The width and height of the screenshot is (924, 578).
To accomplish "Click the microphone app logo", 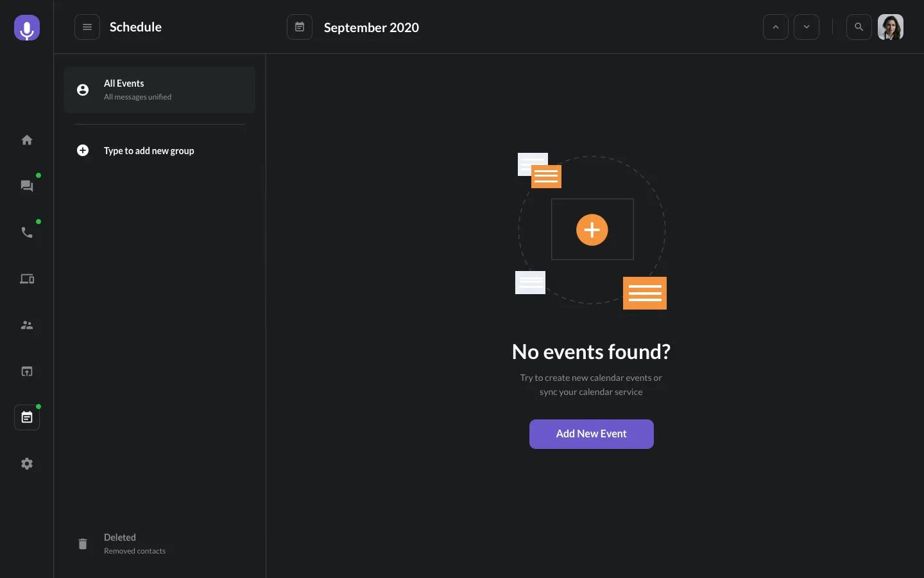I will pos(27,28).
